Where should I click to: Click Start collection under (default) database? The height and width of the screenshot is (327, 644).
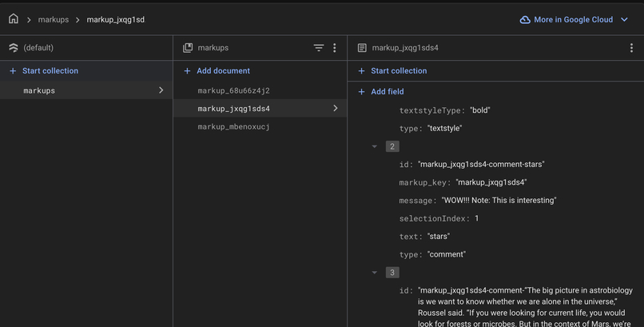(x=50, y=70)
